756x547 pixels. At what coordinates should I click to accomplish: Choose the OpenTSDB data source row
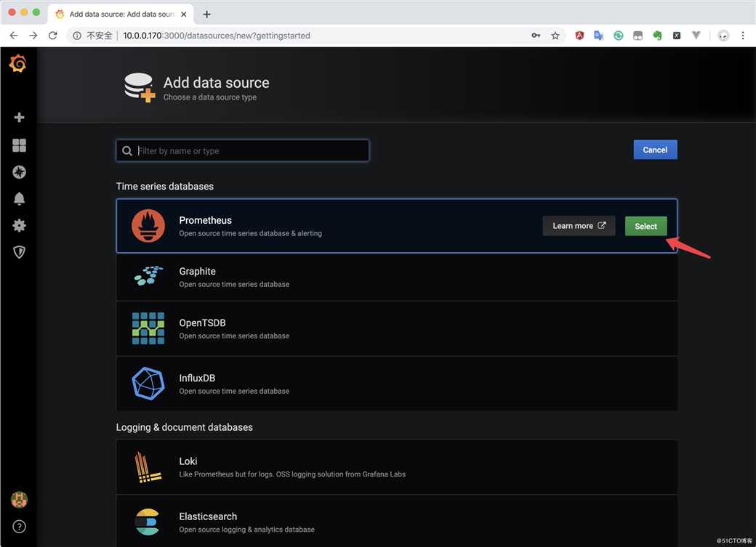tap(396, 328)
